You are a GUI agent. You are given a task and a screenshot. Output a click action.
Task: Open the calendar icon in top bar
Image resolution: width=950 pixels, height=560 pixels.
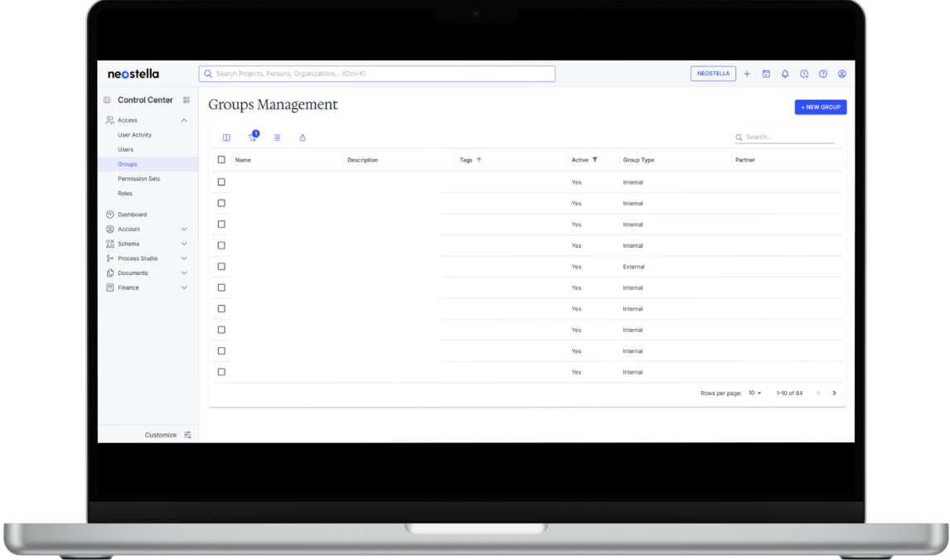pos(766,74)
